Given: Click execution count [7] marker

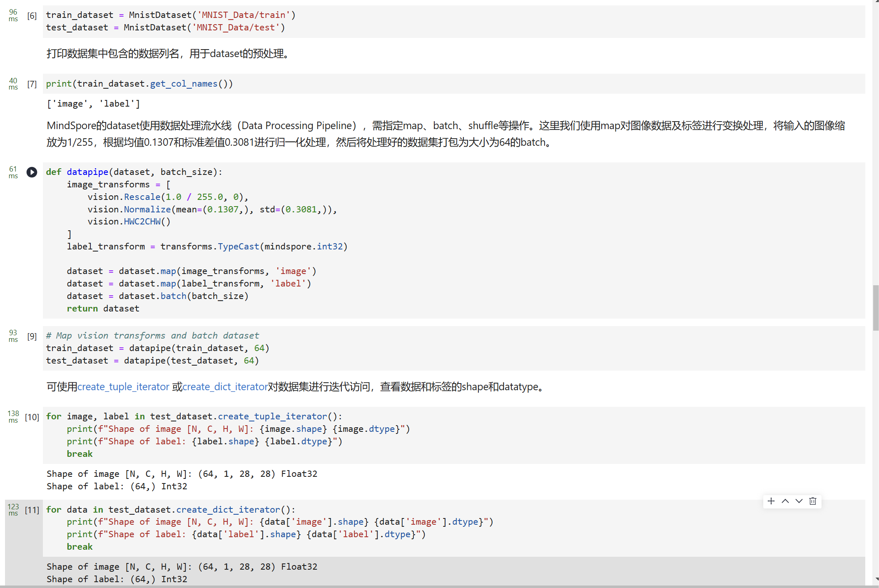Looking at the screenshot, I should point(32,84).
